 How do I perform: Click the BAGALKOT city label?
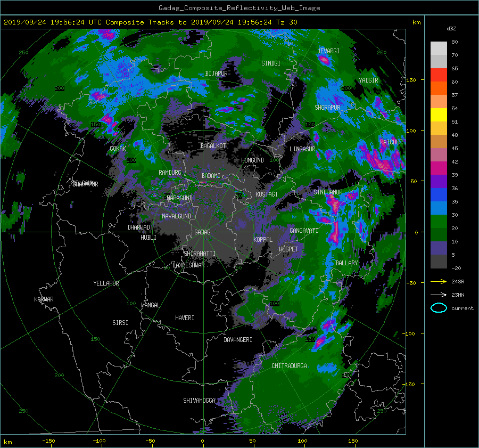213,146
